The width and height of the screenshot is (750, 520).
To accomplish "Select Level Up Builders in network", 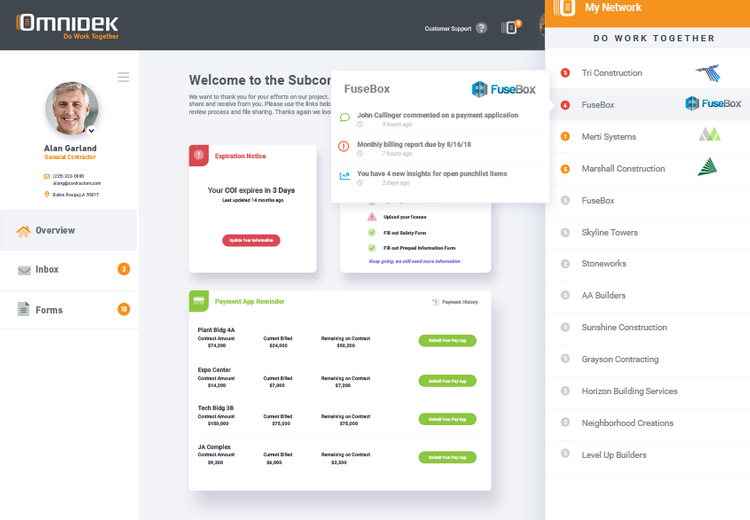I will [648, 455].
